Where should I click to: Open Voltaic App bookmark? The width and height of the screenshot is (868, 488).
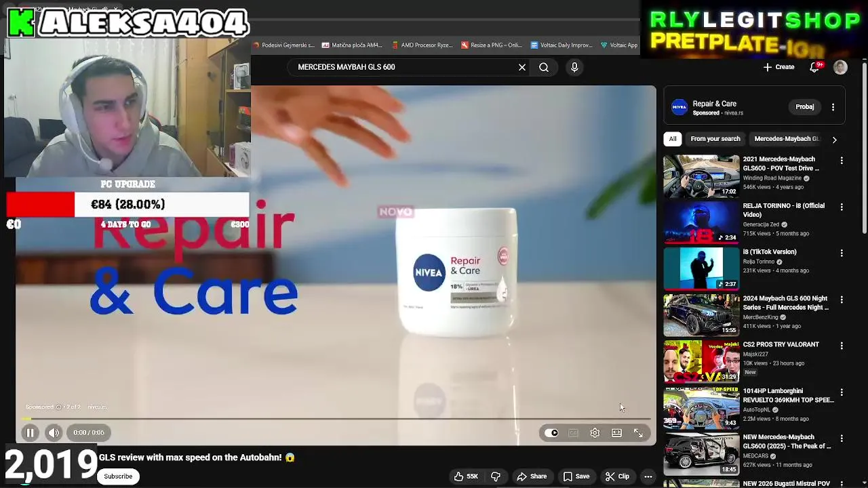point(619,45)
